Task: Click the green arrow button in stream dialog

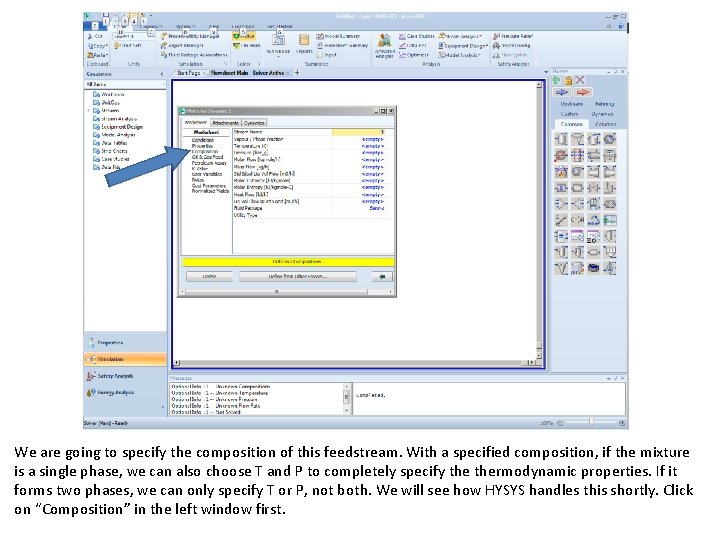Action: pos(382,276)
